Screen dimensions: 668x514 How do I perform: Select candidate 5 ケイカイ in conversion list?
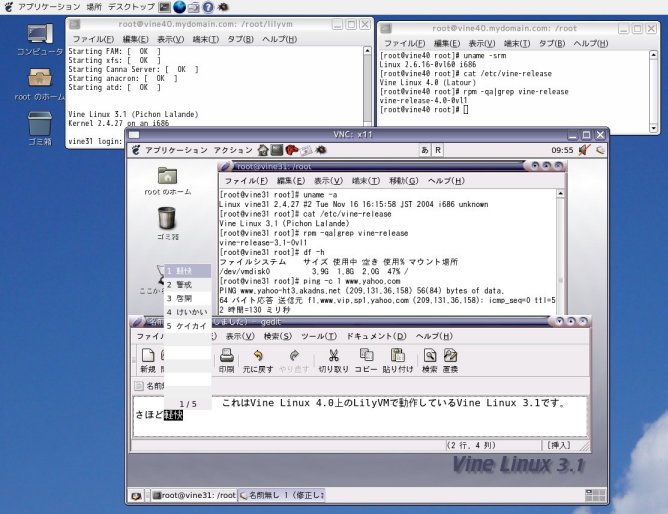click(x=187, y=326)
